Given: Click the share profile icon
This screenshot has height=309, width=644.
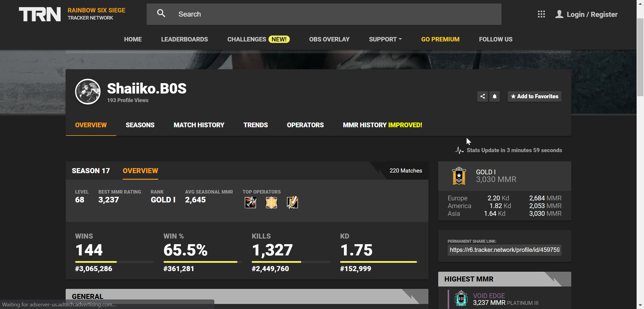Looking at the screenshot, I should (483, 96).
